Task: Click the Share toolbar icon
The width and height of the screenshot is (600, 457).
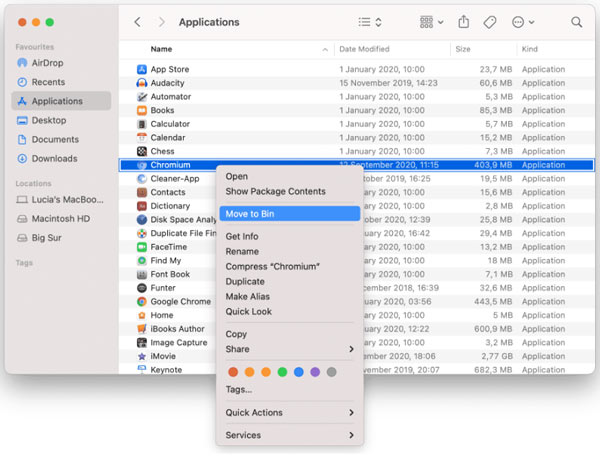Action: 463,22
